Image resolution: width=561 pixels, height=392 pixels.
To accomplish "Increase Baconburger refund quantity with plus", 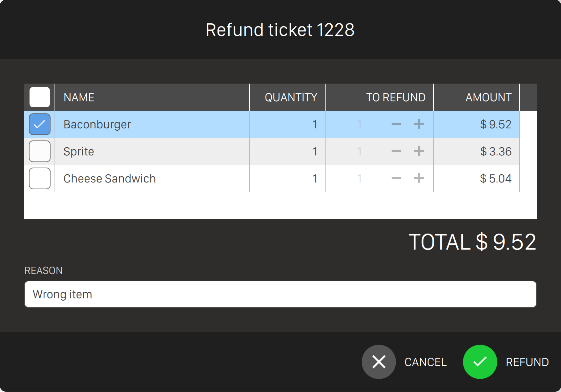I will point(419,124).
